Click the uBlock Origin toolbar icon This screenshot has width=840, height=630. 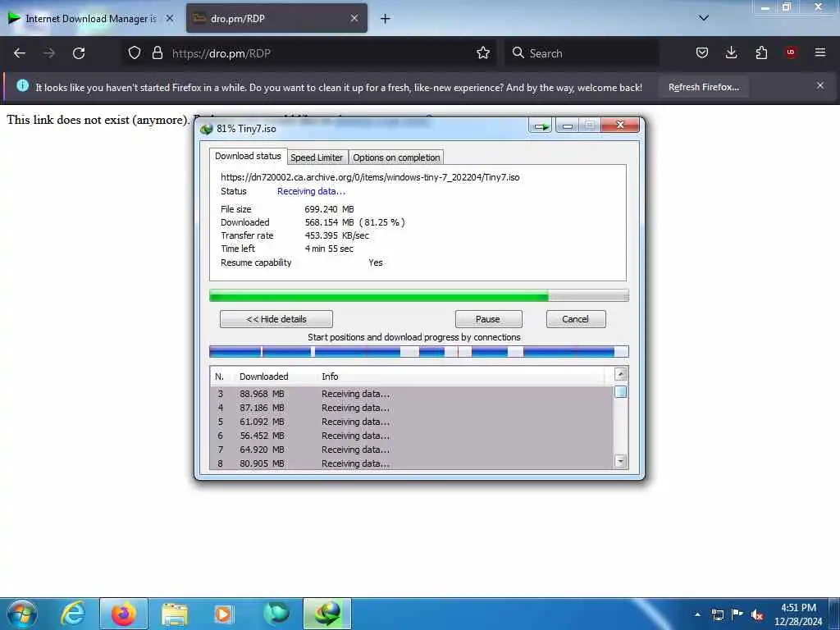tap(791, 52)
